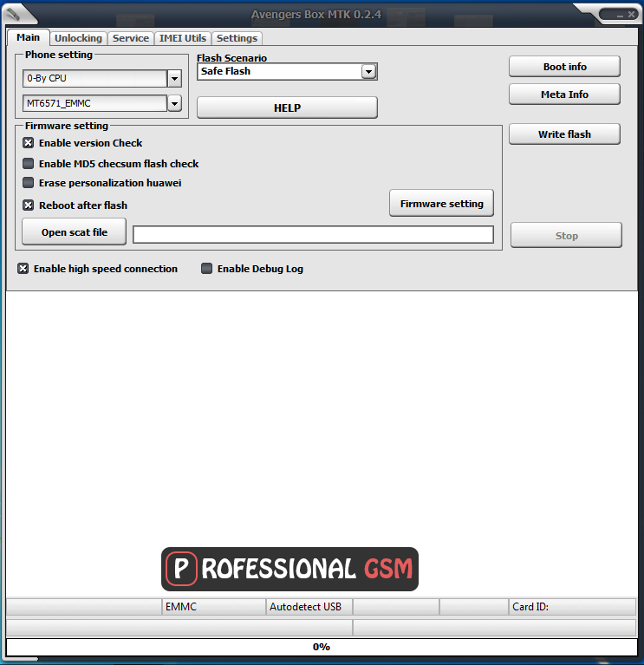644x665 pixels.
Task: Click the Card ID: status entry
Action: (572, 607)
